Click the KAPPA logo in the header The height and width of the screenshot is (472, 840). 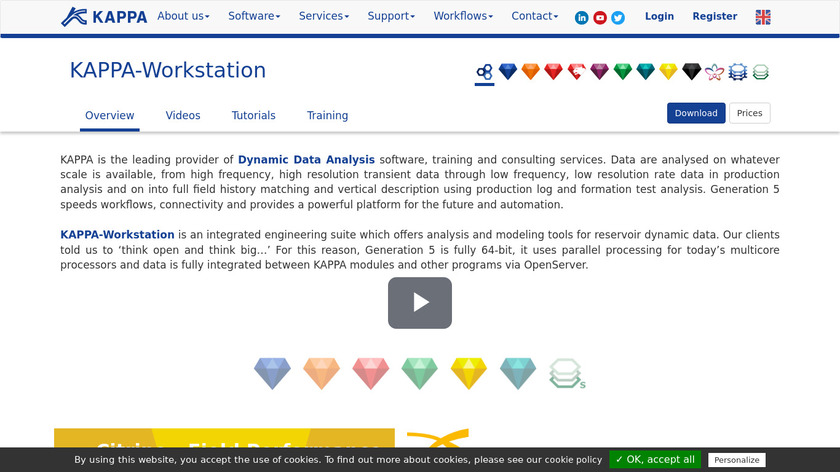tap(104, 17)
